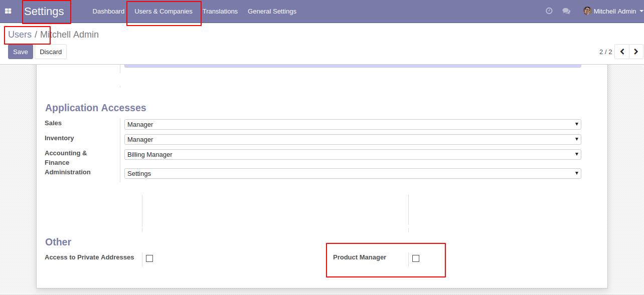The height and width of the screenshot is (295, 644).
Task: Open the activities clock icon
Action: [x=549, y=11]
